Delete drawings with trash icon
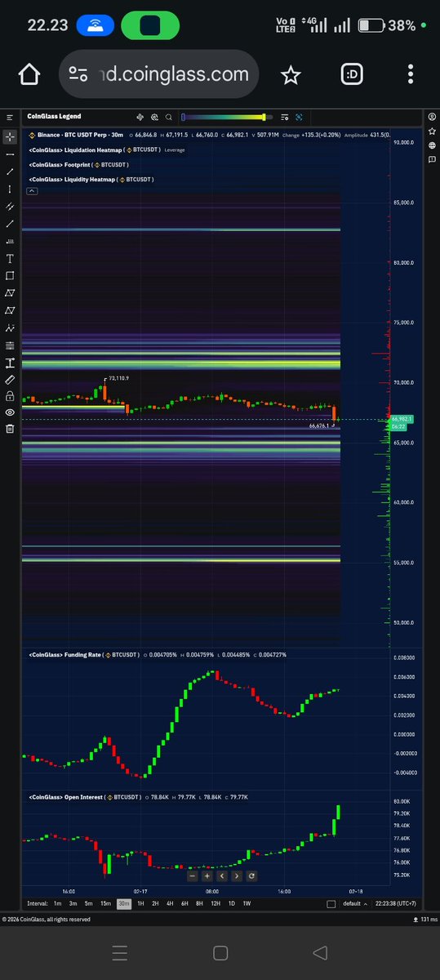This screenshot has height=980, width=440. (9, 428)
